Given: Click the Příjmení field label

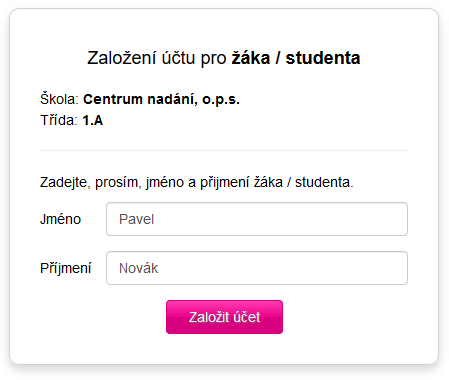Looking at the screenshot, I should 65,268.
